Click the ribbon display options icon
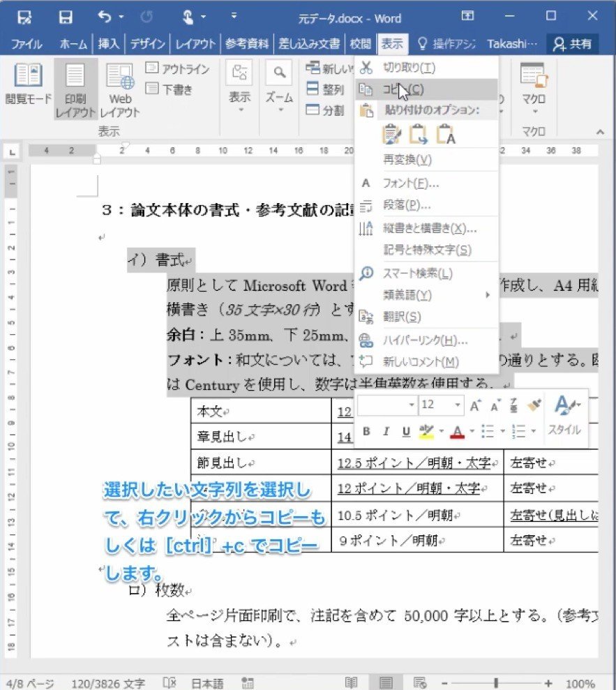This screenshot has height=690, width=616. tap(467, 16)
